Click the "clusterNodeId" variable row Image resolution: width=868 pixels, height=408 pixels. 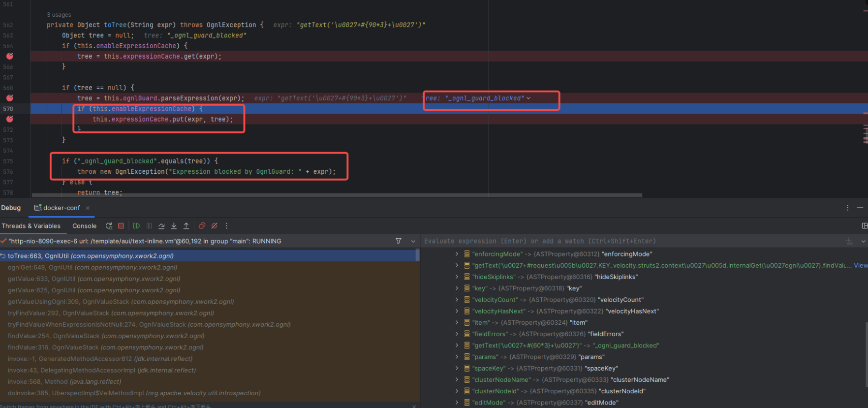[x=644, y=391]
